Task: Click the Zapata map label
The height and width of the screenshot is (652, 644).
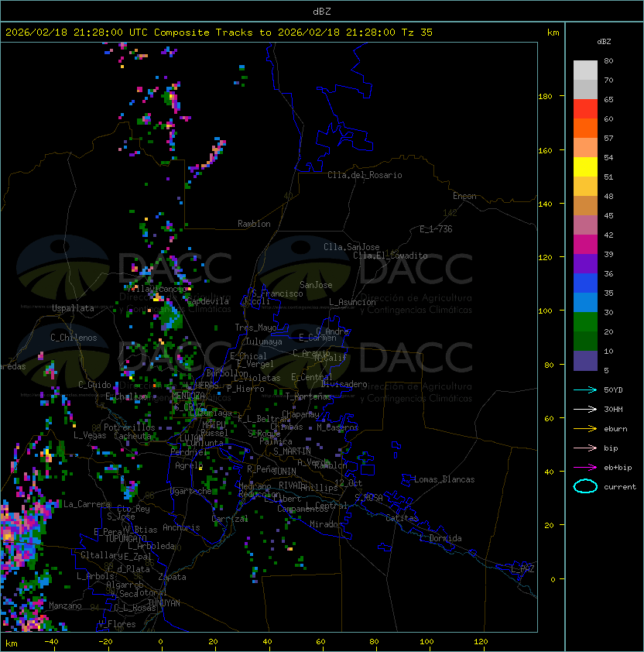Action: click(x=172, y=577)
